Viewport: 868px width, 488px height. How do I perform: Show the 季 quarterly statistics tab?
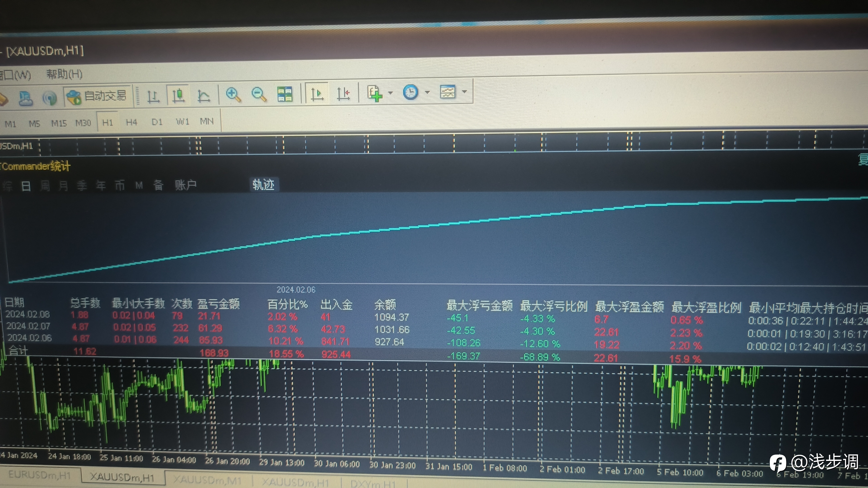[82, 185]
